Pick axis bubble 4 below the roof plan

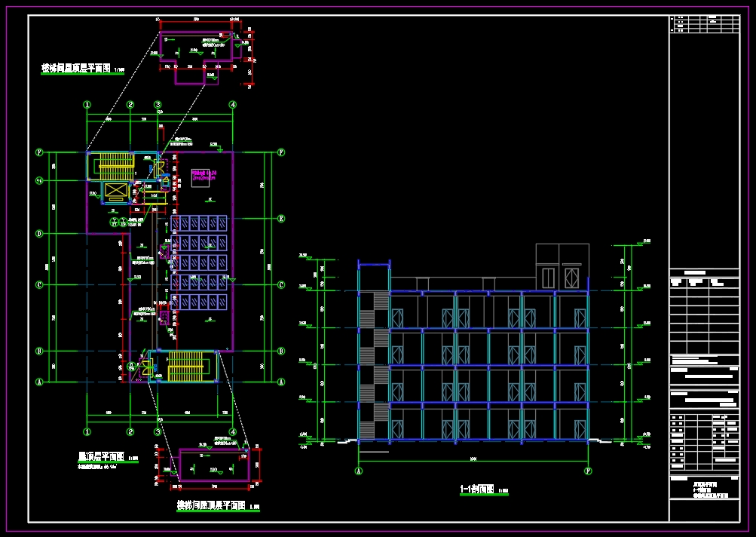click(x=233, y=432)
